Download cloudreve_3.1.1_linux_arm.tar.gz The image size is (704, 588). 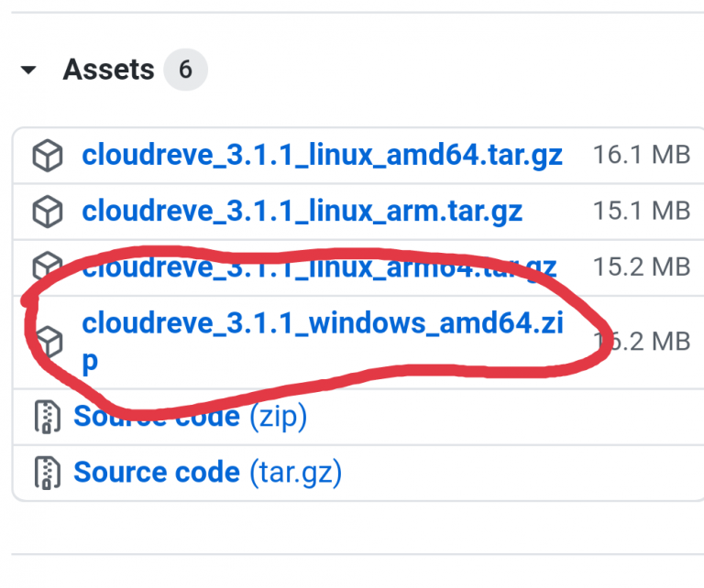302,212
